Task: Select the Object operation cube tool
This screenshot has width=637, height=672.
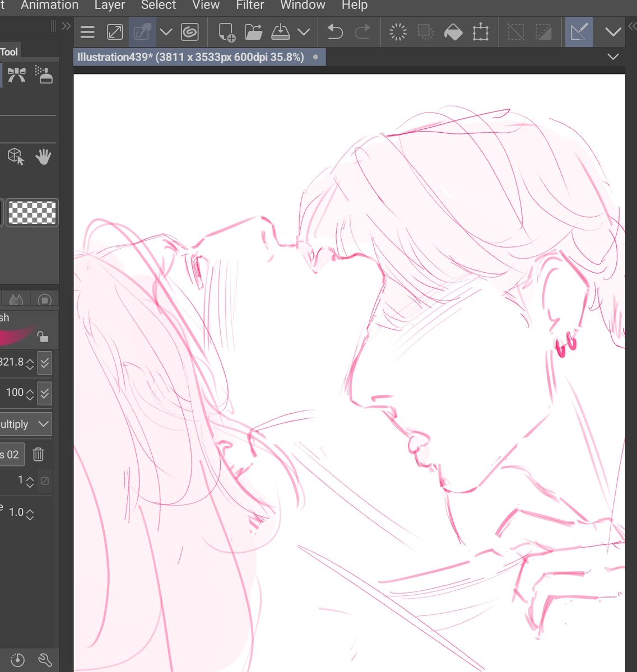Action: click(16, 157)
